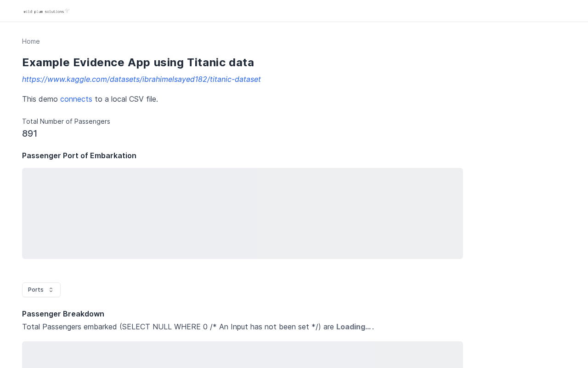The height and width of the screenshot is (368, 588).
Task: Click the 891 total passengers value
Action: (29, 133)
